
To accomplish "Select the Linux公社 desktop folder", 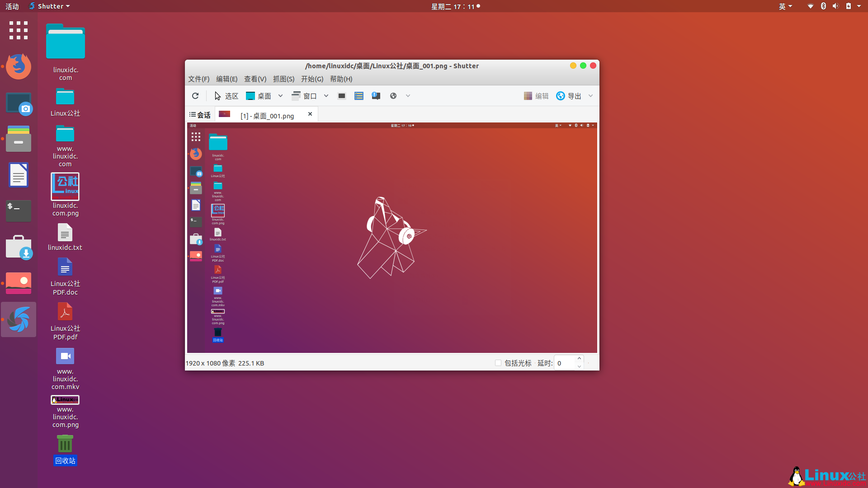I will coord(66,102).
